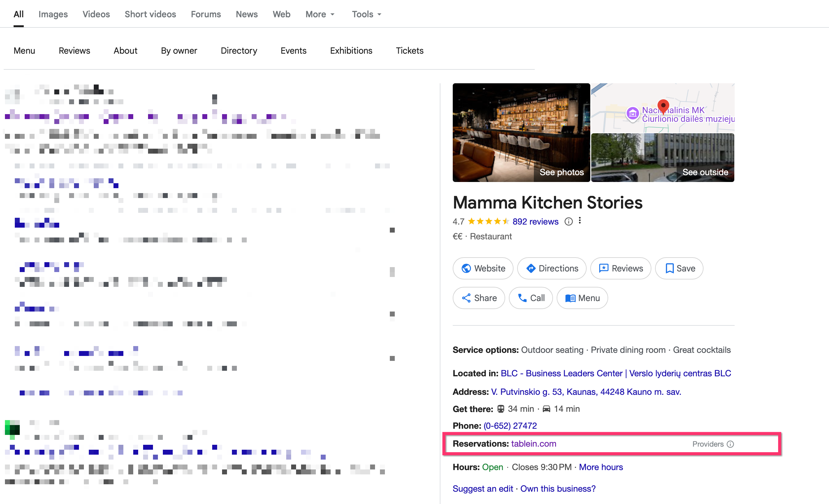Image resolution: width=829 pixels, height=504 pixels.
Task: Click the info icon beside 892 reviews
Action: 568,221
